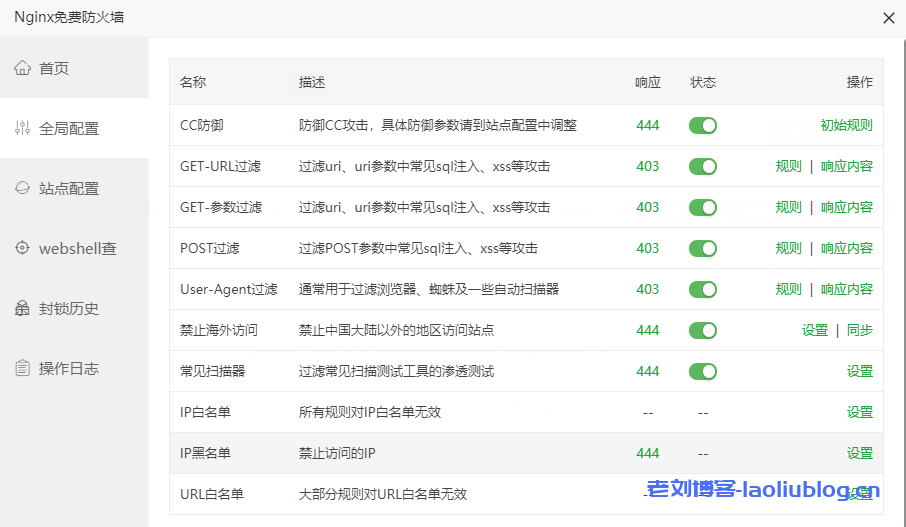Disable the GET-URL过滤 switch
The width and height of the screenshot is (906, 527).
pyautogui.click(x=703, y=167)
